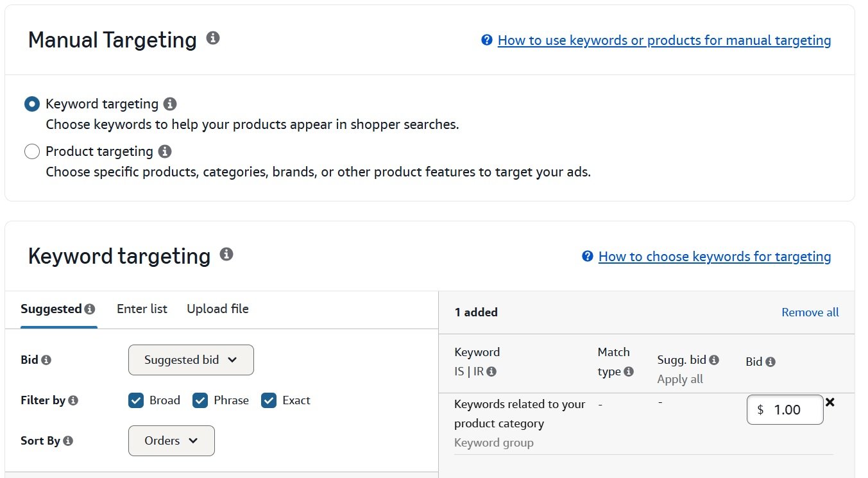Expand the Exact match filter checkbox

[x=269, y=400]
